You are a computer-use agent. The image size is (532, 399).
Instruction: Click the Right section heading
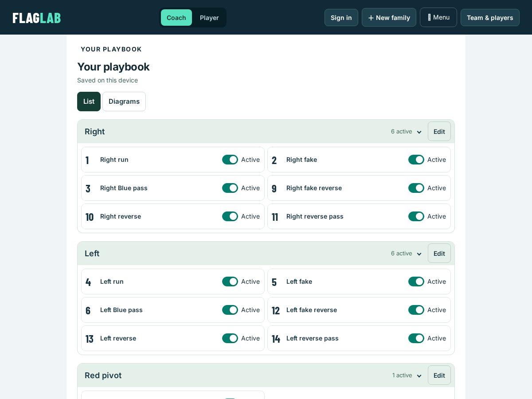95,132
